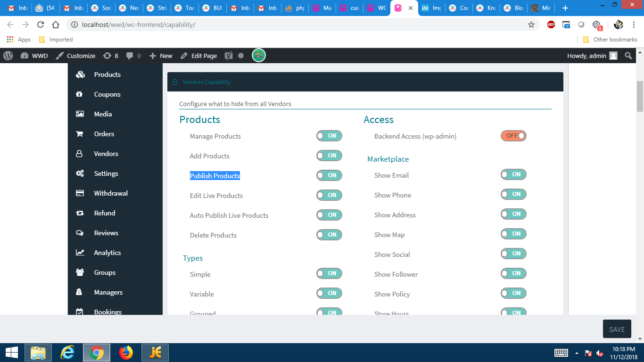Toggle Show Follower switch
The width and height of the screenshot is (644, 362).
[x=513, y=273]
